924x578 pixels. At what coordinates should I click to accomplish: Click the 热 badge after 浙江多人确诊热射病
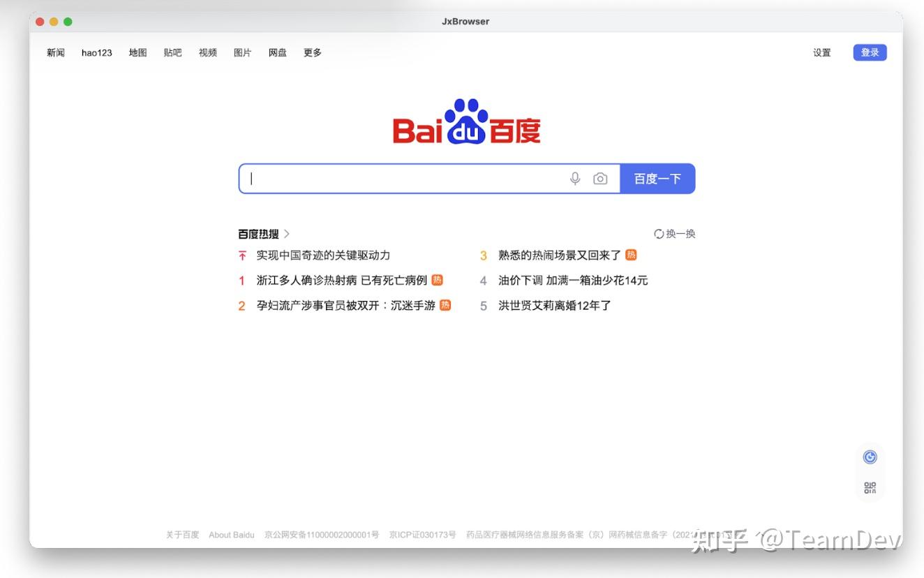tap(438, 280)
